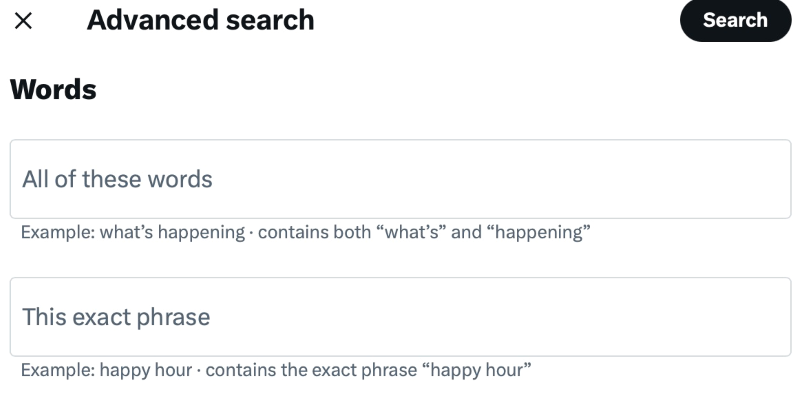Place cursor in the first Words input box
The image size is (800, 401).
[x=400, y=179]
